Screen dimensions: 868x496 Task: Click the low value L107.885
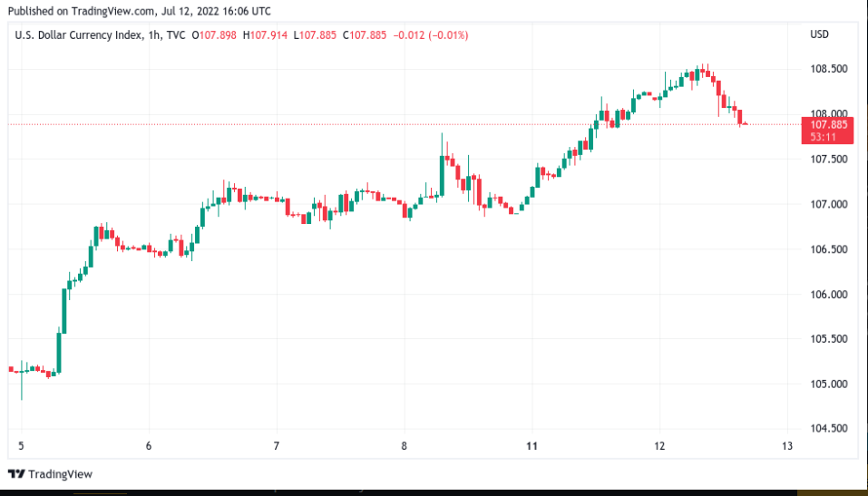315,35
